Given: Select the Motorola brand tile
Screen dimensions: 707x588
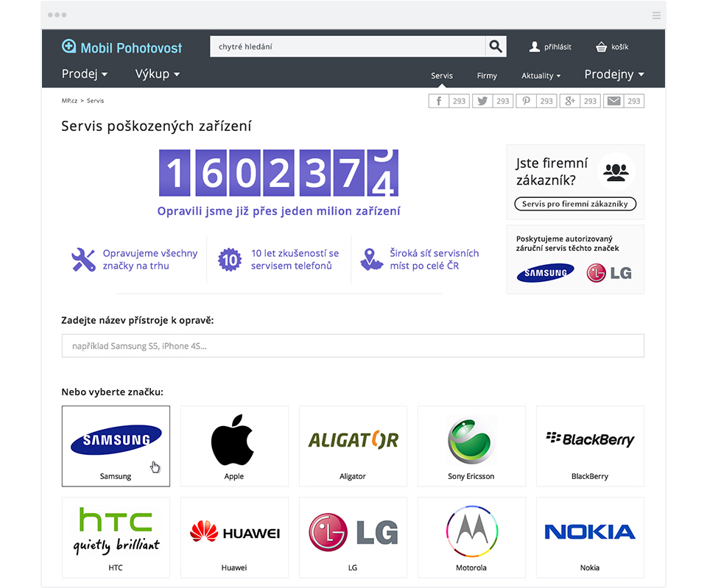Looking at the screenshot, I should coord(471,537).
